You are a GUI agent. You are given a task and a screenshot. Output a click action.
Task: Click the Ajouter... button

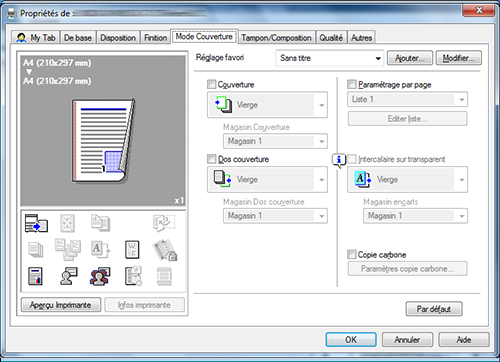click(x=410, y=58)
